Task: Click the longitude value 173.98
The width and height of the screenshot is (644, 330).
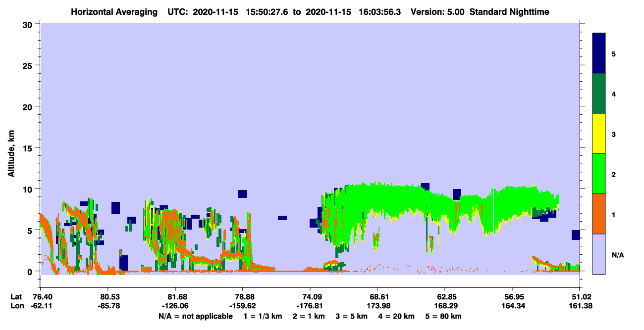Action: [x=377, y=306]
